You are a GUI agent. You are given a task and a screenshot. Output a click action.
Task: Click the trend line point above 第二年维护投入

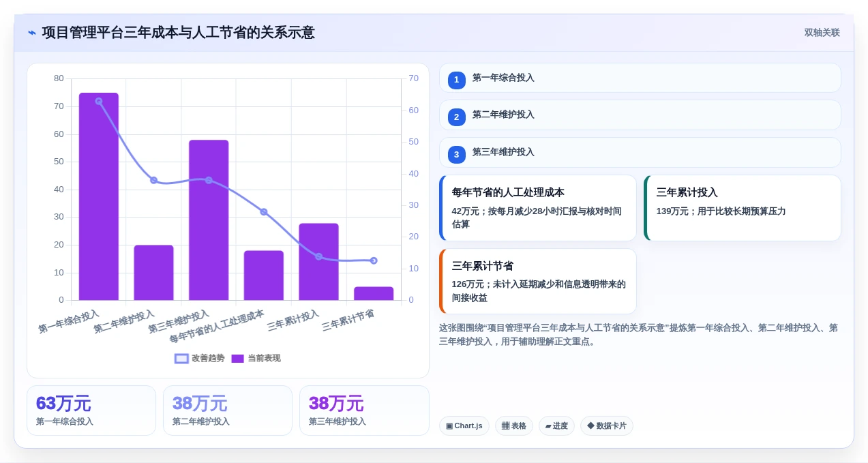[x=153, y=180]
